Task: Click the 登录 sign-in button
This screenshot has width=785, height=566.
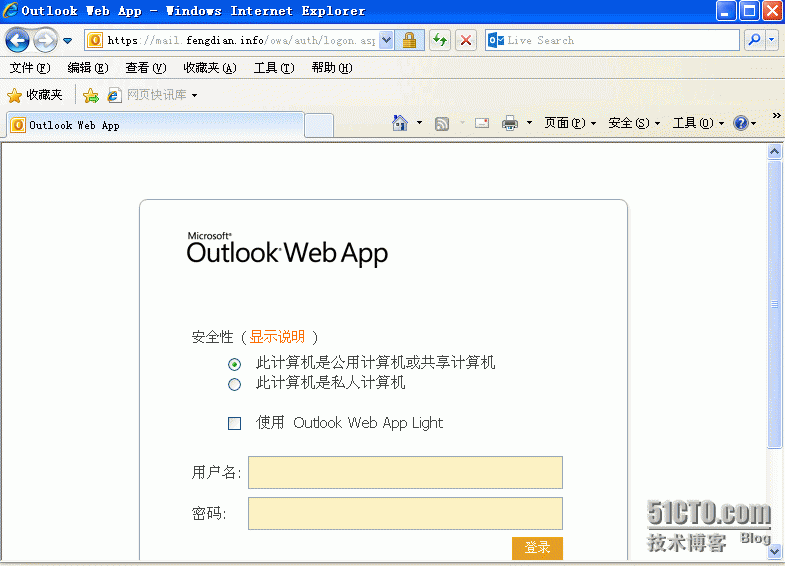Action: 537,548
